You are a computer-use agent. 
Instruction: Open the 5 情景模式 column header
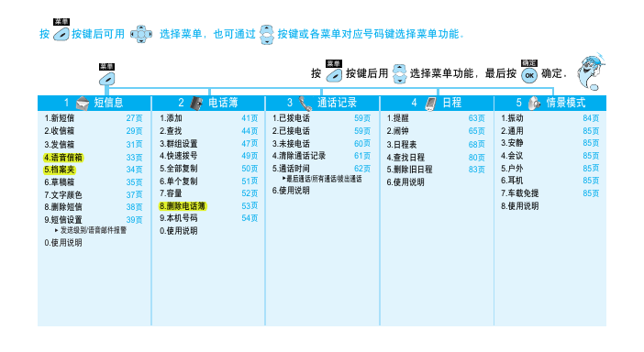[x=550, y=103]
